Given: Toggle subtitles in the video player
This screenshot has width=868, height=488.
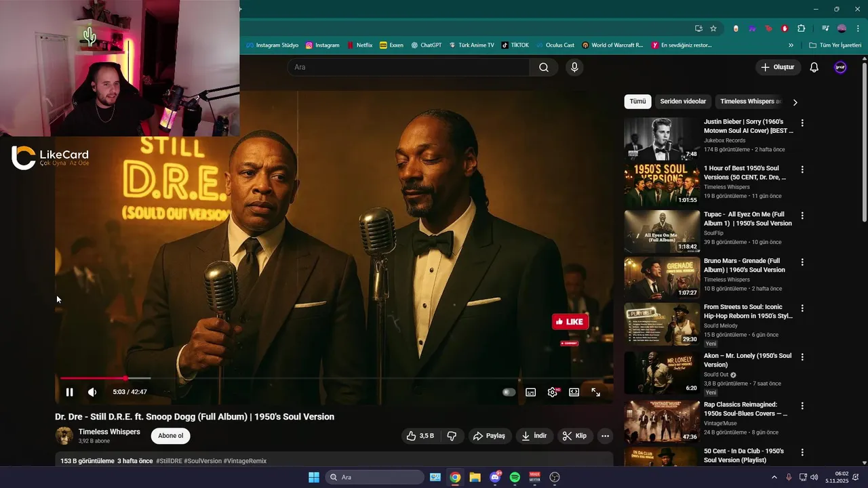Looking at the screenshot, I should tap(531, 392).
